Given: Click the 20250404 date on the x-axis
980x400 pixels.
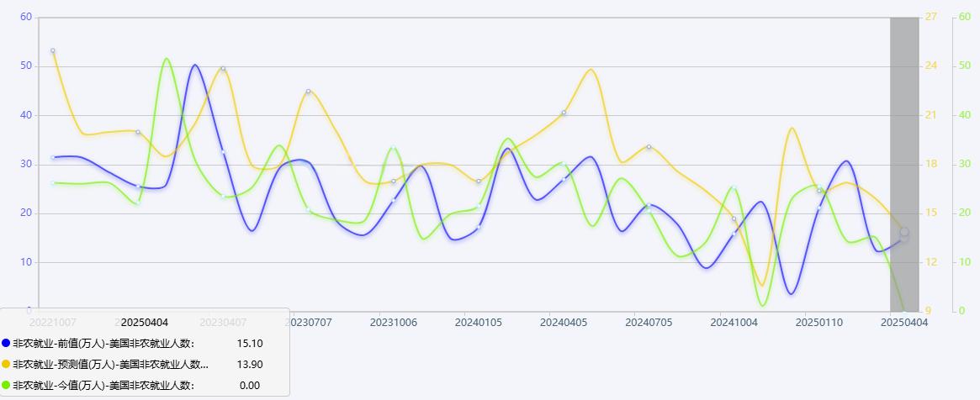Looking at the screenshot, I should pos(904,322).
